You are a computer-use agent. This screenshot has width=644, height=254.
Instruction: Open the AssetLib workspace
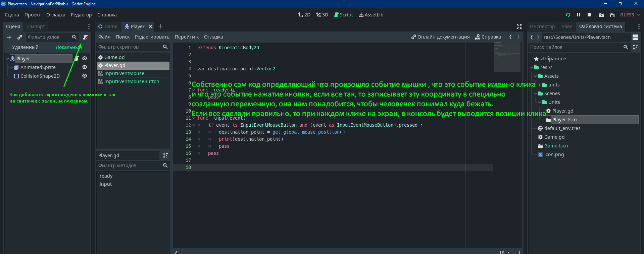371,15
